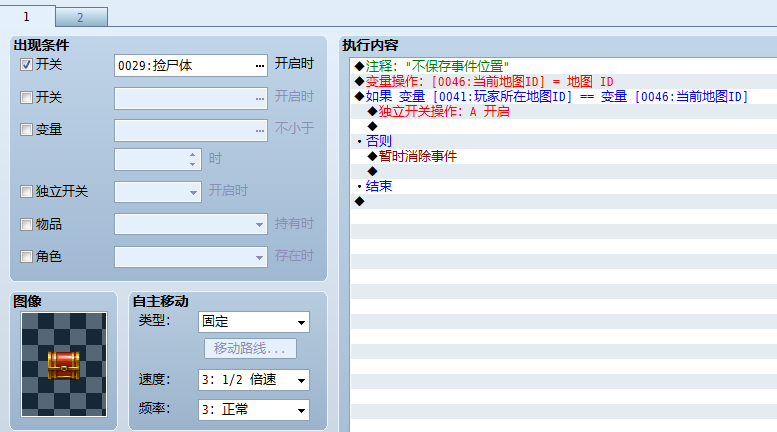Enable the 角色 condition checkbox

coord(26,257)
